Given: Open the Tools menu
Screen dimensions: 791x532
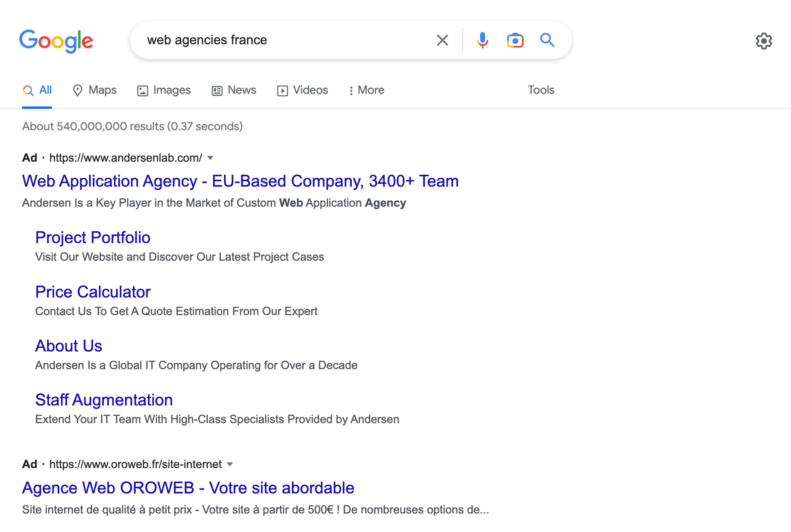Looking at the screenshot, I should click(x=541, y=90).
